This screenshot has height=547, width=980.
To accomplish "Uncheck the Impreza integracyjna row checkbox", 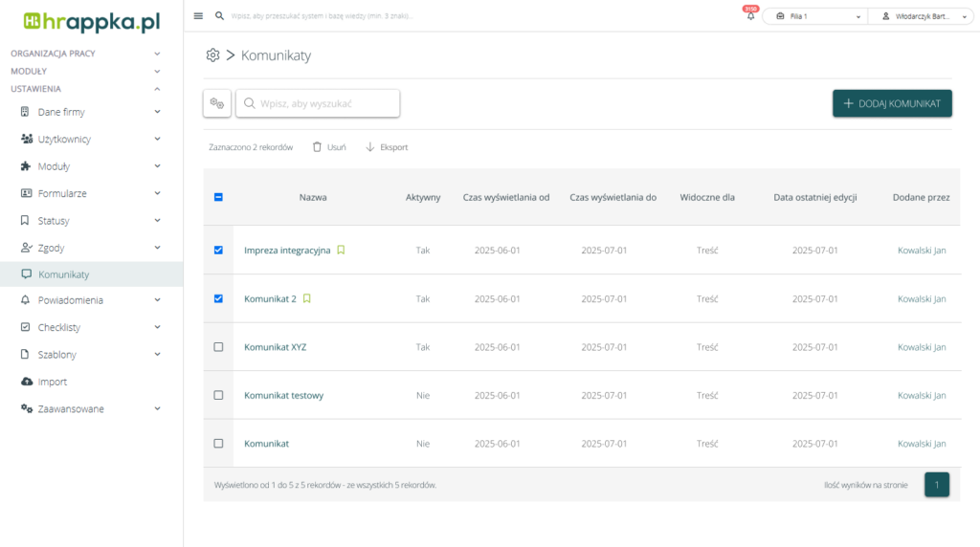I will point(218,251).
